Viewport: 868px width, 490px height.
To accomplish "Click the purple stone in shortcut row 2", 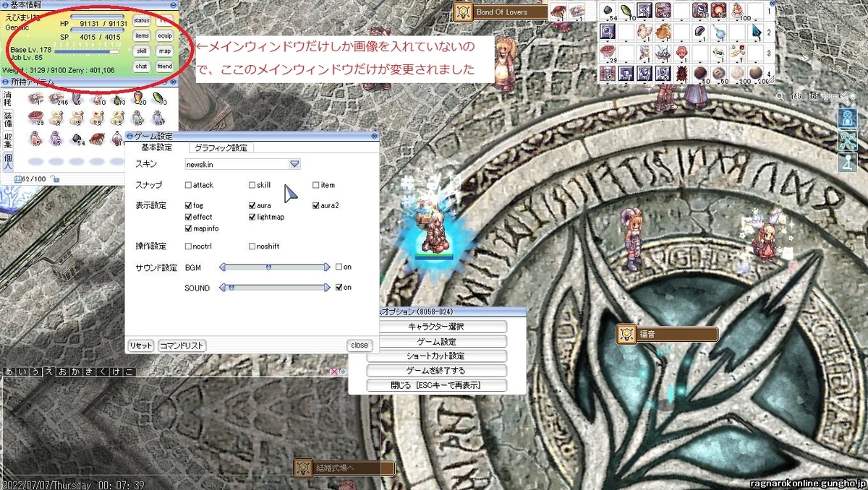I will tap(699, 31).
